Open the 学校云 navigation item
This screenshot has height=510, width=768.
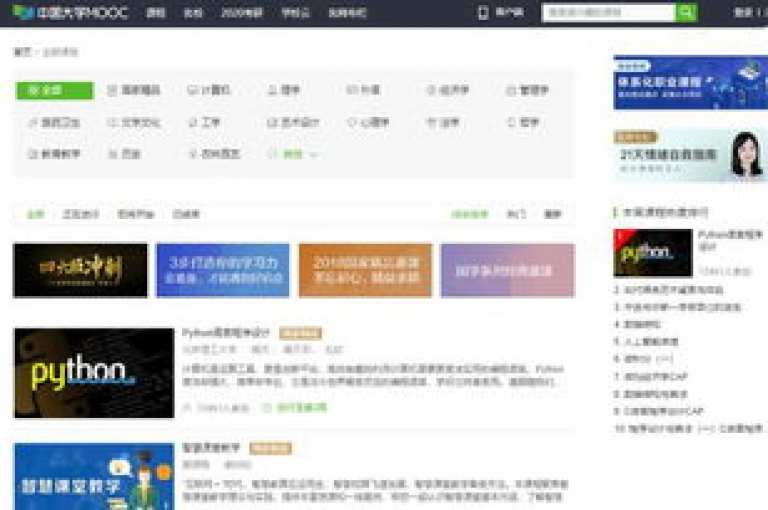pyautogui.click(x=295, y=13)
